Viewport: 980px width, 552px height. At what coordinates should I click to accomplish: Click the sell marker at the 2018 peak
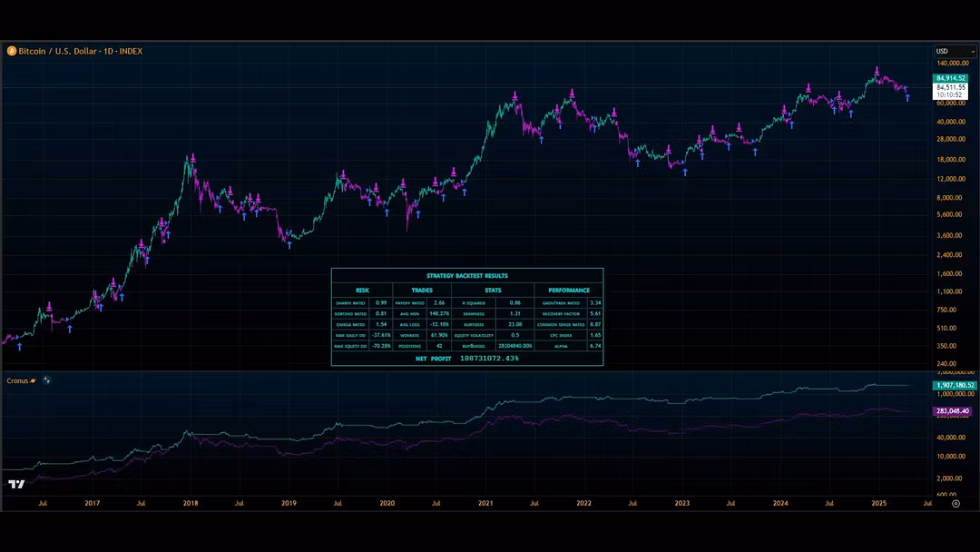(191, 158)
